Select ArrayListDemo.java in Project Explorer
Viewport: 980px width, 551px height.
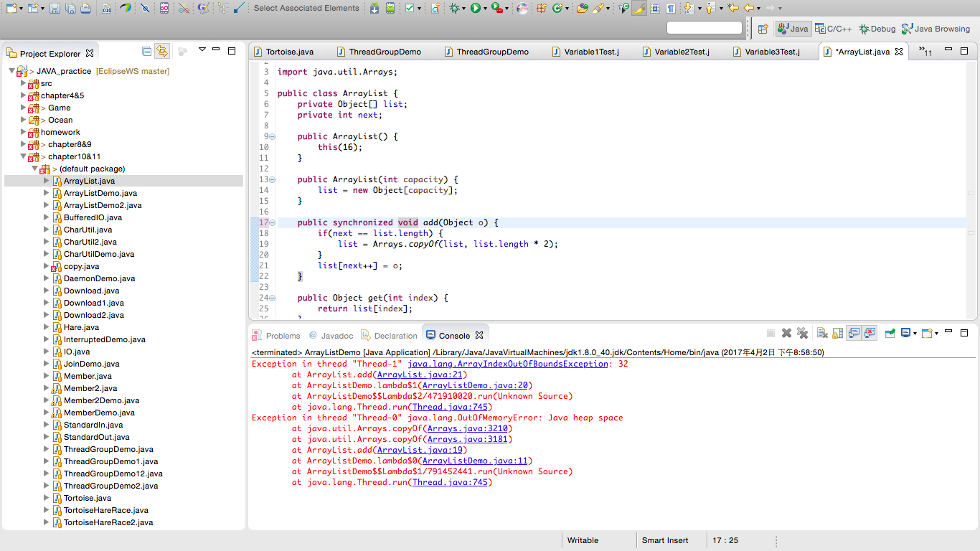coord(100,193)
